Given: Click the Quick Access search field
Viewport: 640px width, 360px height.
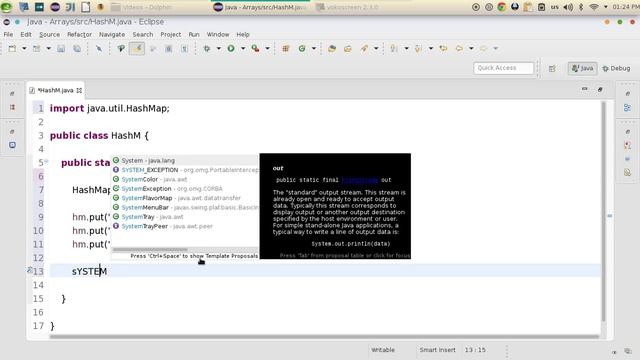Looking at the screenshot, I should (503, 68).
